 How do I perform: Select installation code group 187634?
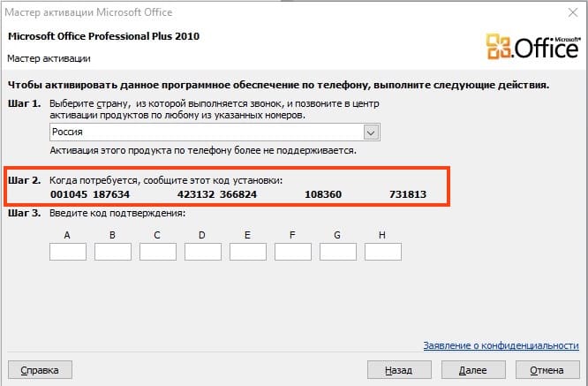click(x=111, y=194)
